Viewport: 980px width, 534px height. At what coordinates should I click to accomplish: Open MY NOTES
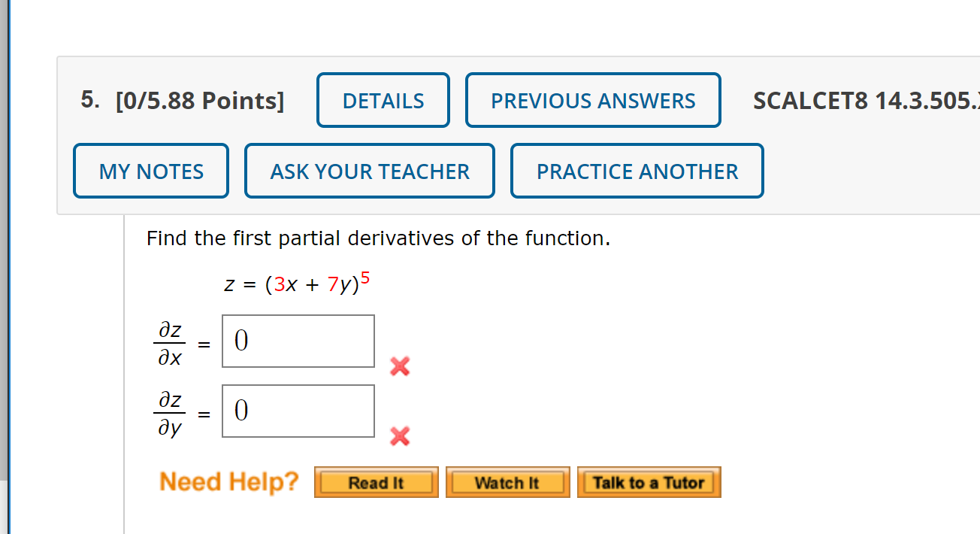(150, 171)
